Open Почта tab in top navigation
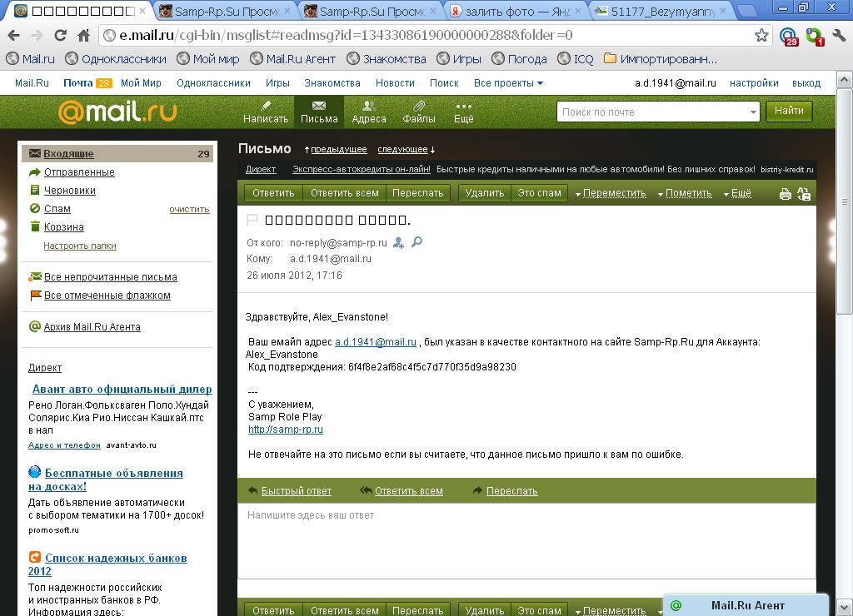 (78, 83)
